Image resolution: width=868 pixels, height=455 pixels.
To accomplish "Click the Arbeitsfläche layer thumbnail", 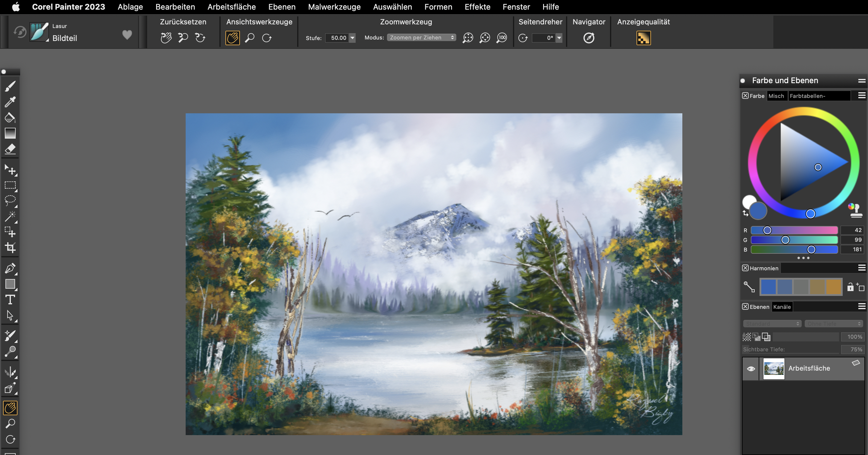I will [x=773, y=369].
